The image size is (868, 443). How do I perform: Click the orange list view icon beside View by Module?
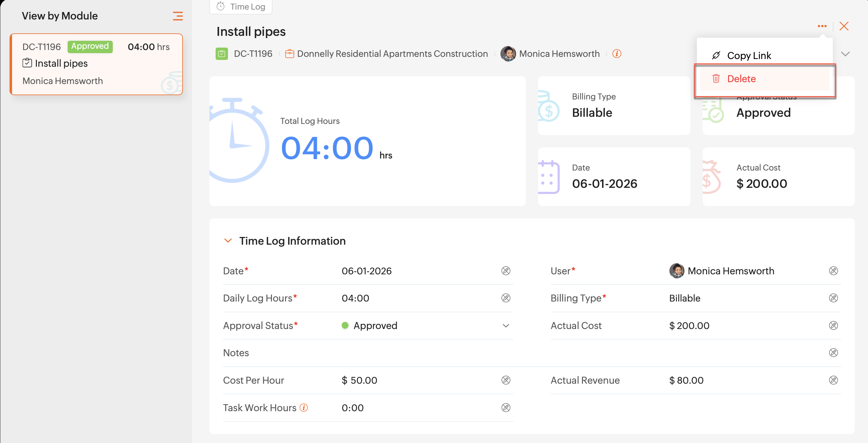click(178, 16)
